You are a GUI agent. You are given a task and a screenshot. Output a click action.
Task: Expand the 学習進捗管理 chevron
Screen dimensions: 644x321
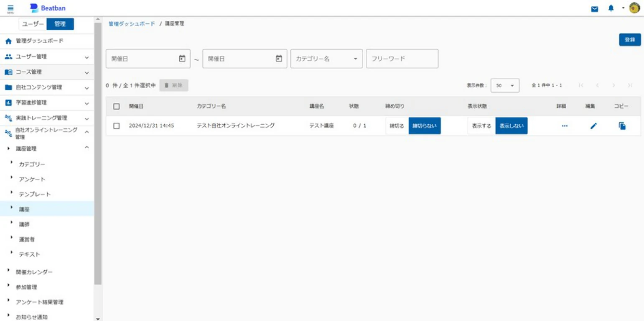tap(87, 103)
